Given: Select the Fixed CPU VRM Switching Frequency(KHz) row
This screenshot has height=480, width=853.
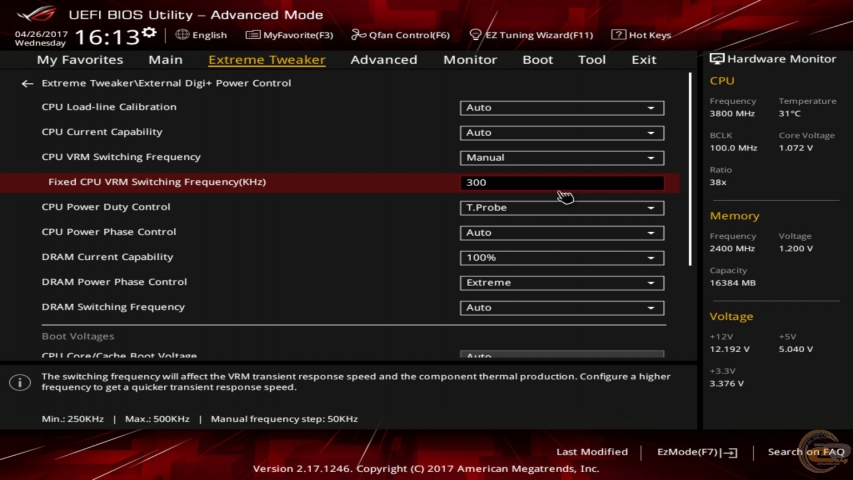Looking at the screenshot, I should (340, 182).
